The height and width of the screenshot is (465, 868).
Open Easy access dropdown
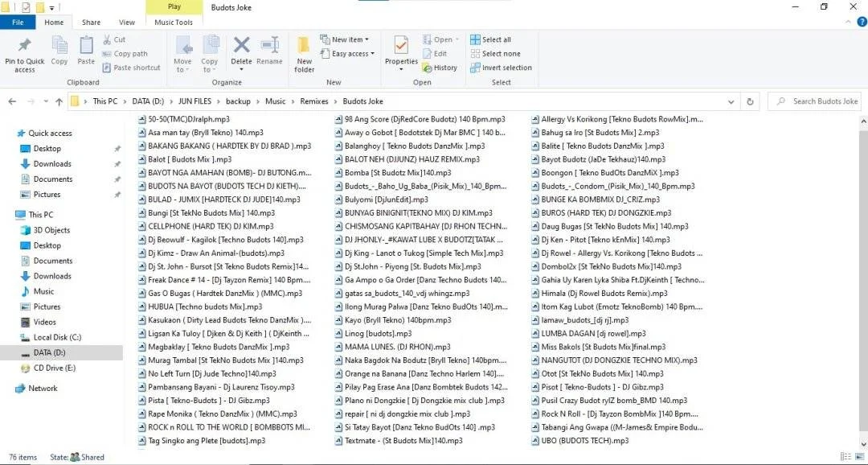(347, 54)
